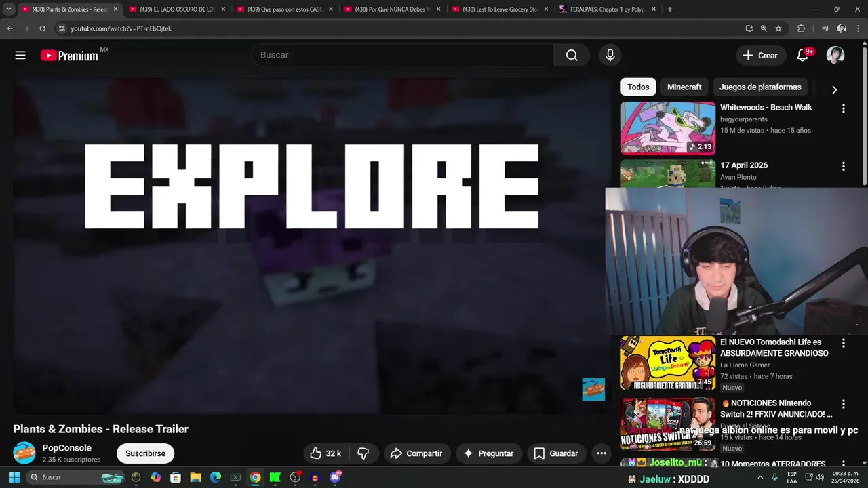Like the video with thumbs up
The width and height of the screenshot is (868, 488).
(x=325, y=453)
